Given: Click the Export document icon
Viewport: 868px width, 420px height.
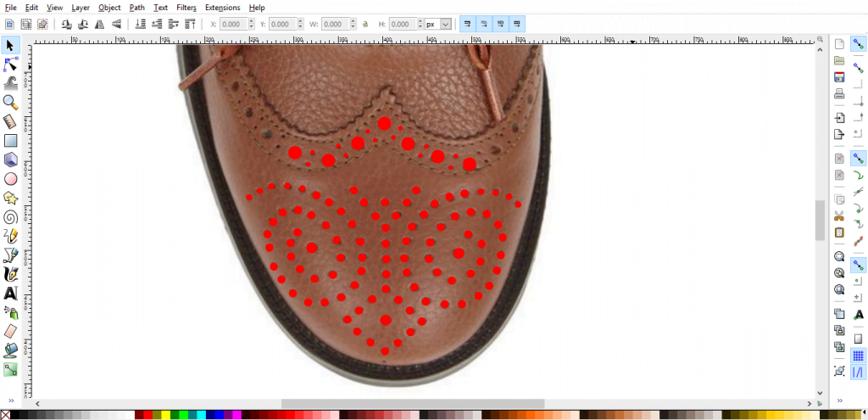Looking at the screenshot, I should click(840, 133).
